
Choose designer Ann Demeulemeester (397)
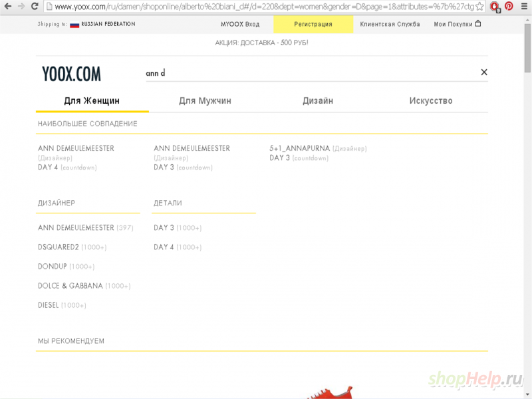pos(86,227)
